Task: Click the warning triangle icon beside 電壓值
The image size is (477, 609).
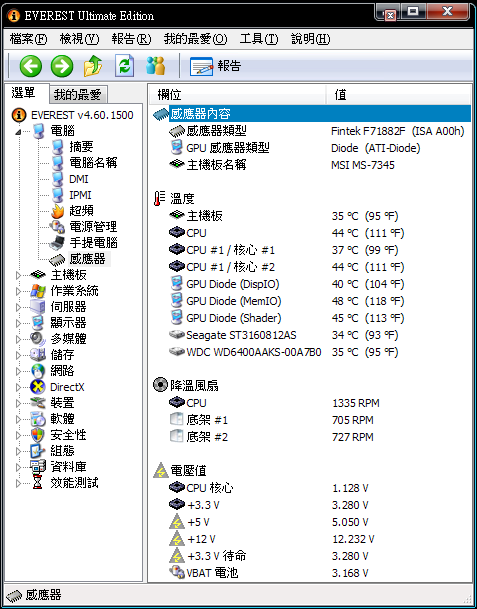Action: (x=161, y=471)
